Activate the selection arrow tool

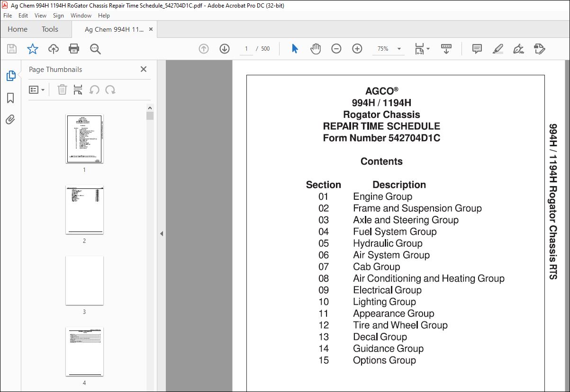pyautogui.click(x=295, y=49)
